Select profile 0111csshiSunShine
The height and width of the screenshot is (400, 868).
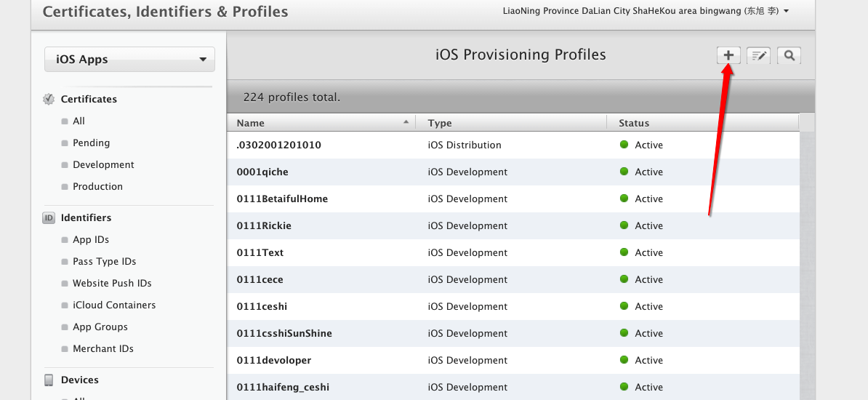pos(513,333)
